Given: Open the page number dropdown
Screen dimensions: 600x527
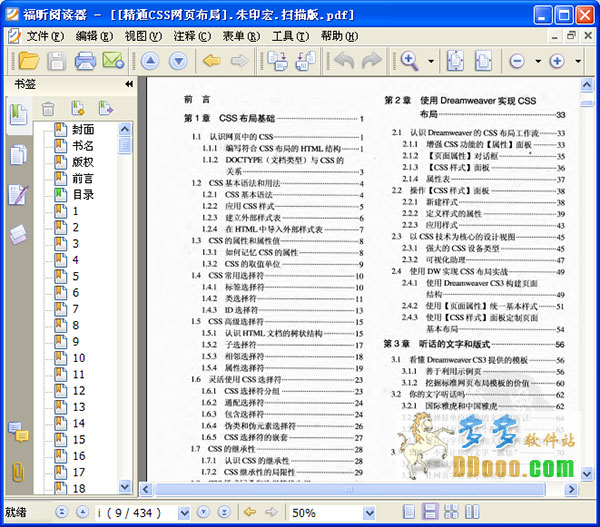Looking at the screenshot, I should click(x=184, y=512).
